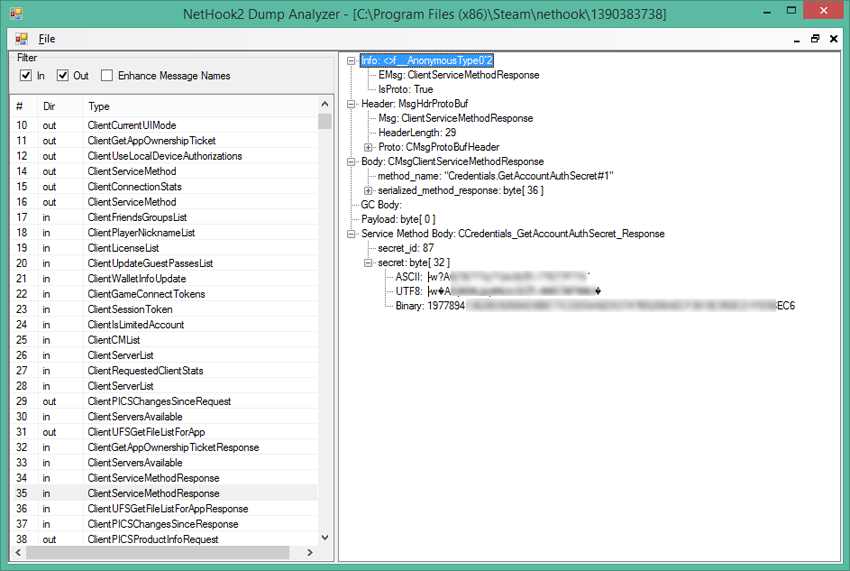Viewport: 850px width, 571px height.
Task: Select the Payload: byte[ 0 ] node
Action: [x=398, y=220]
